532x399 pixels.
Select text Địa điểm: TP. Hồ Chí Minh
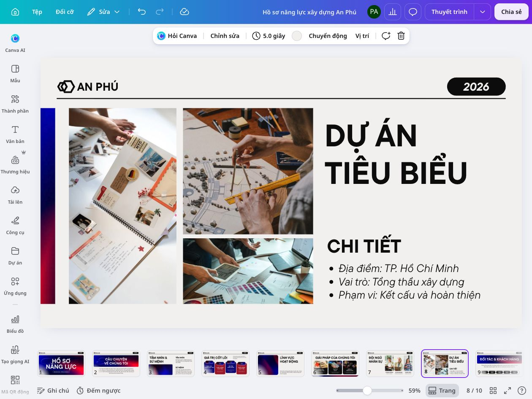click(x=399, y=269)
